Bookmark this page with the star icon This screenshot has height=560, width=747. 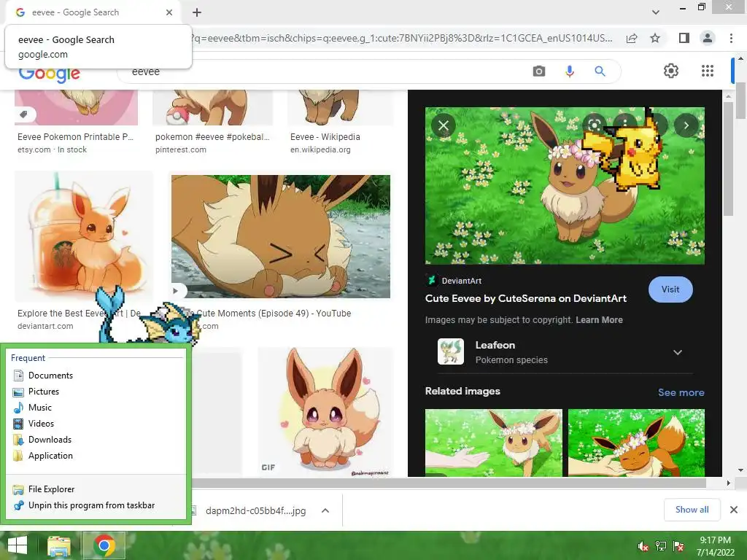655,38
